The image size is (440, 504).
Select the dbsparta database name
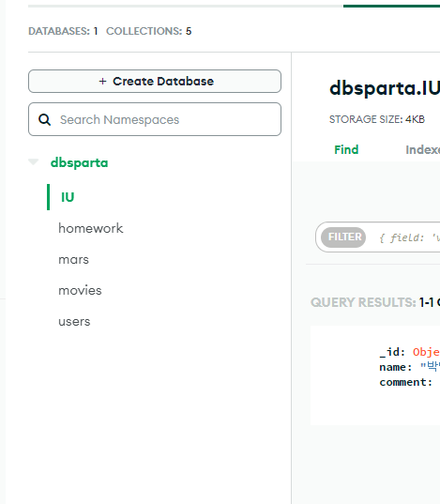(x=79, y=162)
